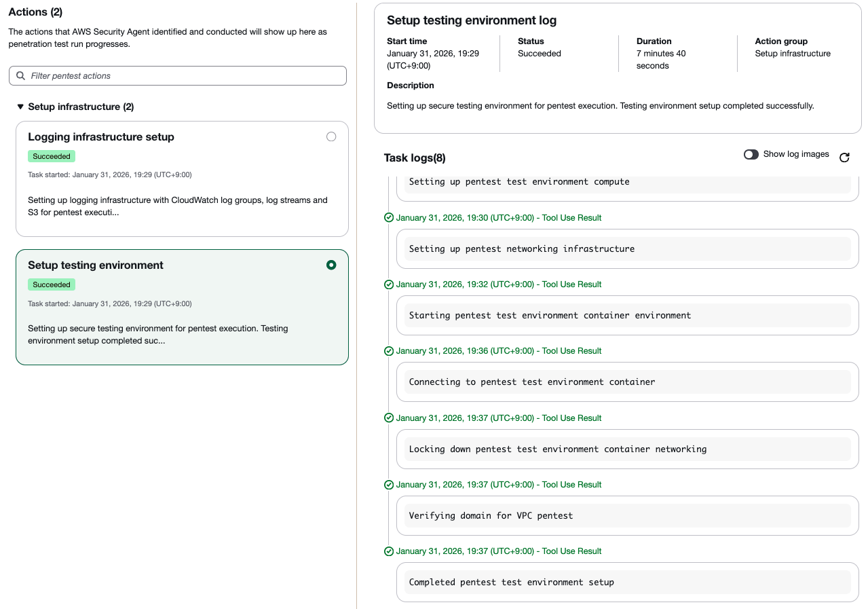
Task: Click success check icon for 19:32 log entry
Action: point(389,284)
